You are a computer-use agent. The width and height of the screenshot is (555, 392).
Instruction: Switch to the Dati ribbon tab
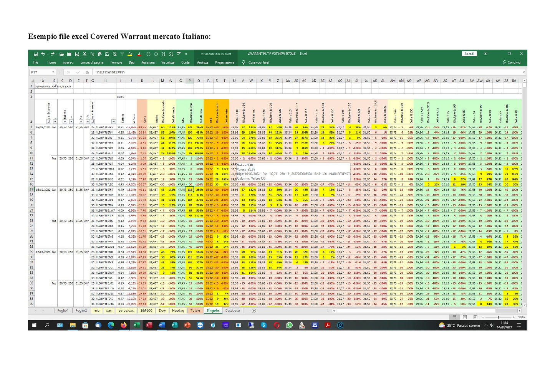(x=132, y=62)
